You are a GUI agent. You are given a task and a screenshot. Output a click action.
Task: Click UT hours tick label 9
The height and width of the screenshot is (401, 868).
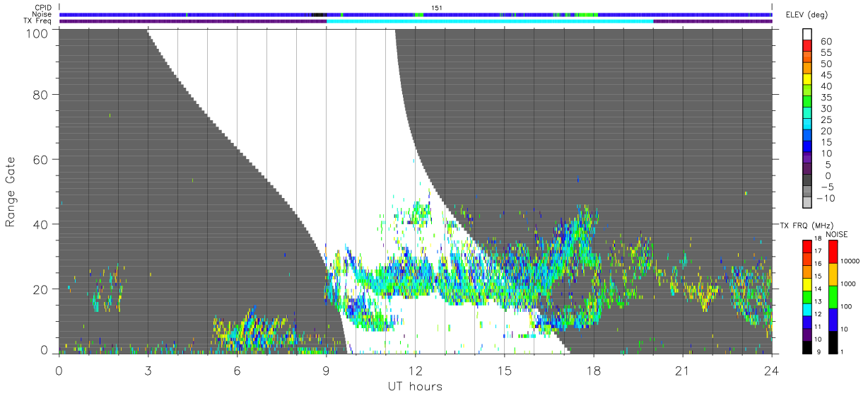(326, 371)
